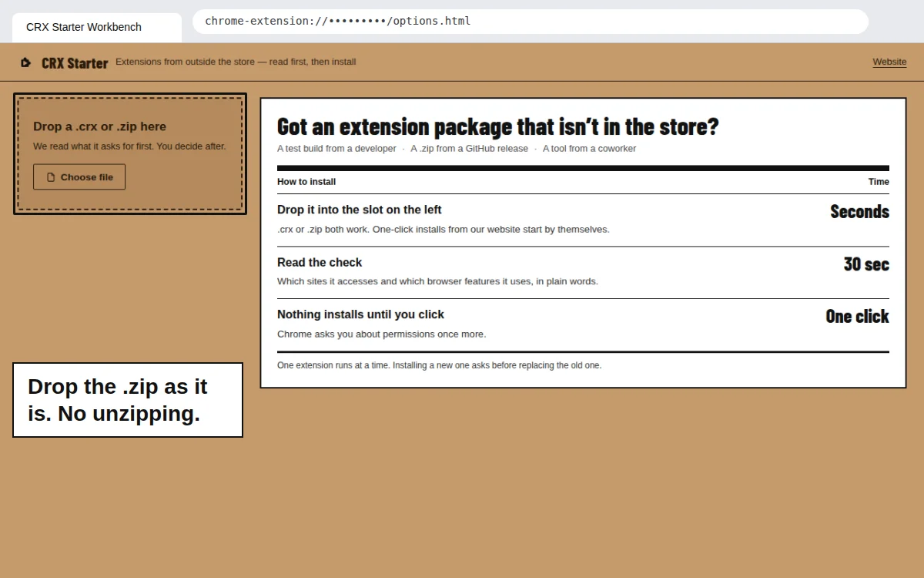924x578 pixels.
Task: Click 'Nothing installs until you click' step
Action: 360,314
